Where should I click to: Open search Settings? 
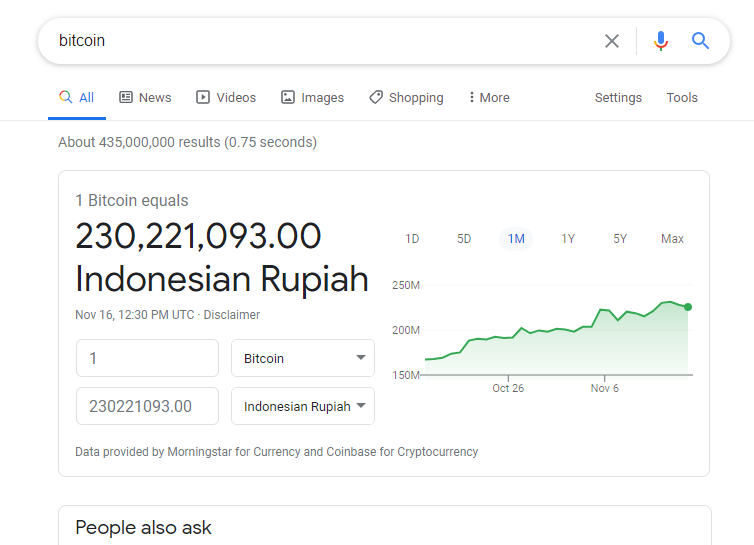coord(618,97)
